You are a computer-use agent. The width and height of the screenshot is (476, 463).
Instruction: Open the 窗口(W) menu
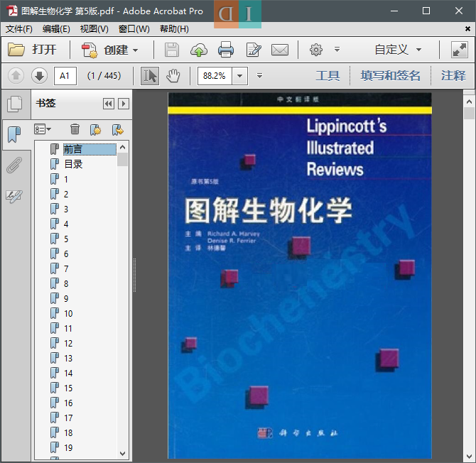[x=134, y=29]
